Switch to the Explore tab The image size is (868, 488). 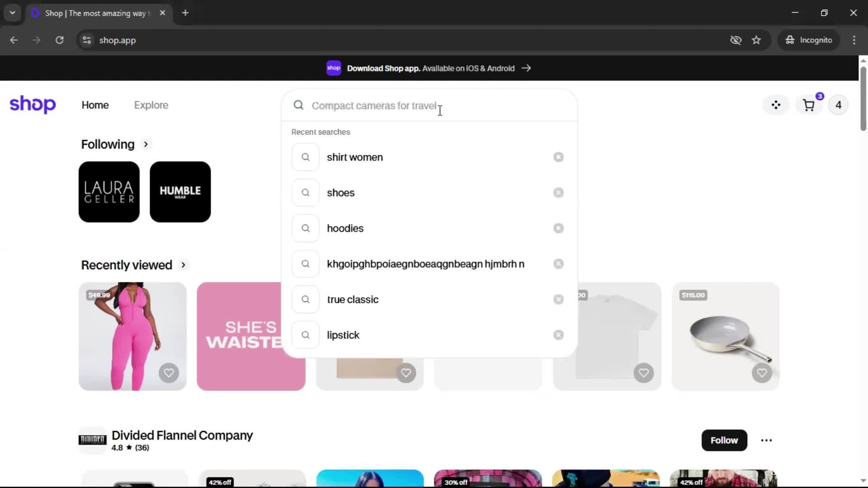click(x=151, y=105)
